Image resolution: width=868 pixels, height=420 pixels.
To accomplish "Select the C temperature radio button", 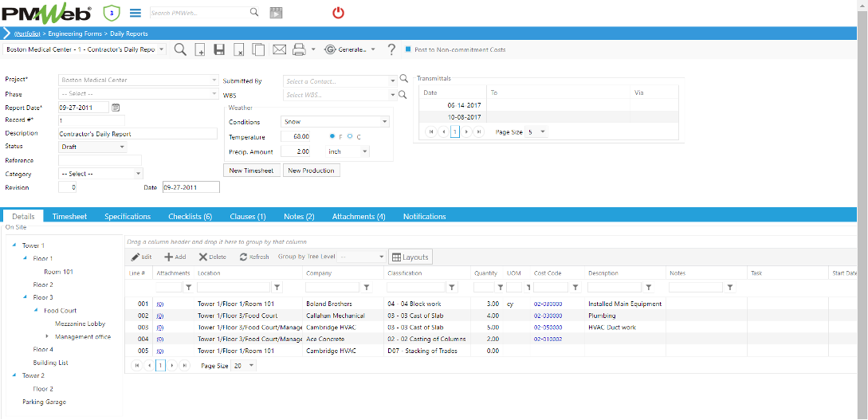I will [349, 136].
